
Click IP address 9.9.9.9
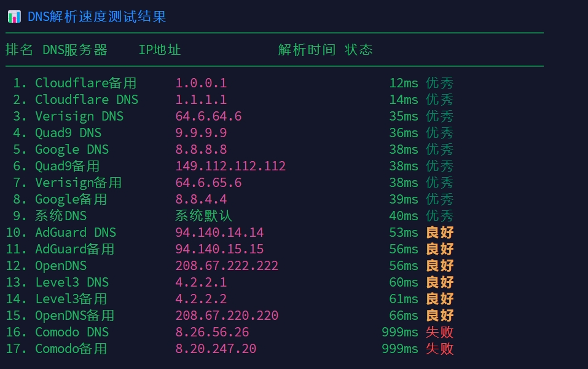click(201, 133)
